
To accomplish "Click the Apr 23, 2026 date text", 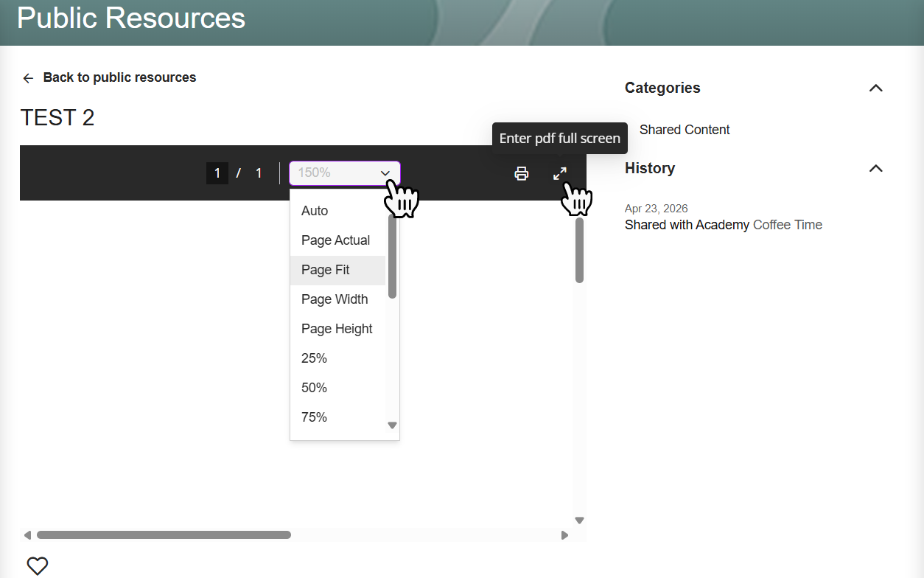I will [x=657, y=209].
